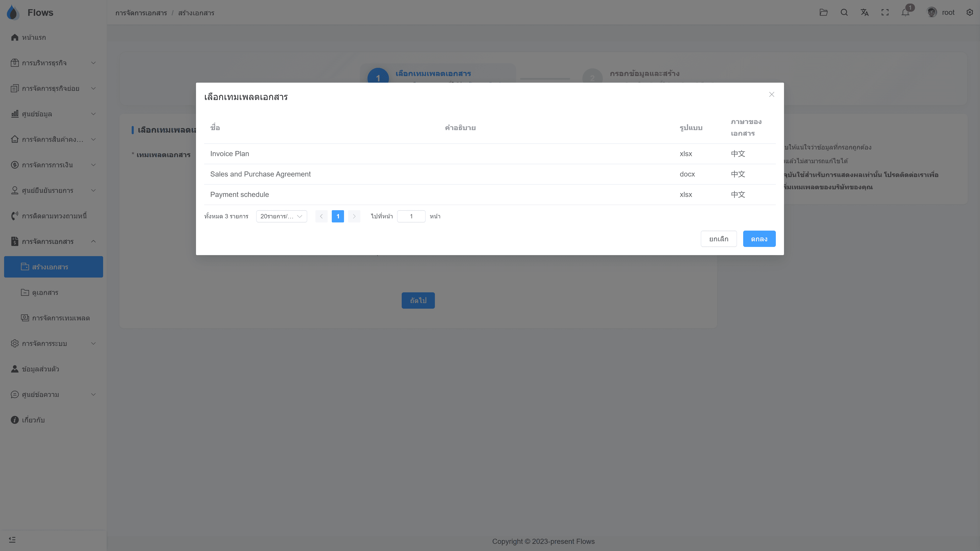980x551 pixels.
Task: Toggle fullscreen mode icon
Action: point(885,12)
